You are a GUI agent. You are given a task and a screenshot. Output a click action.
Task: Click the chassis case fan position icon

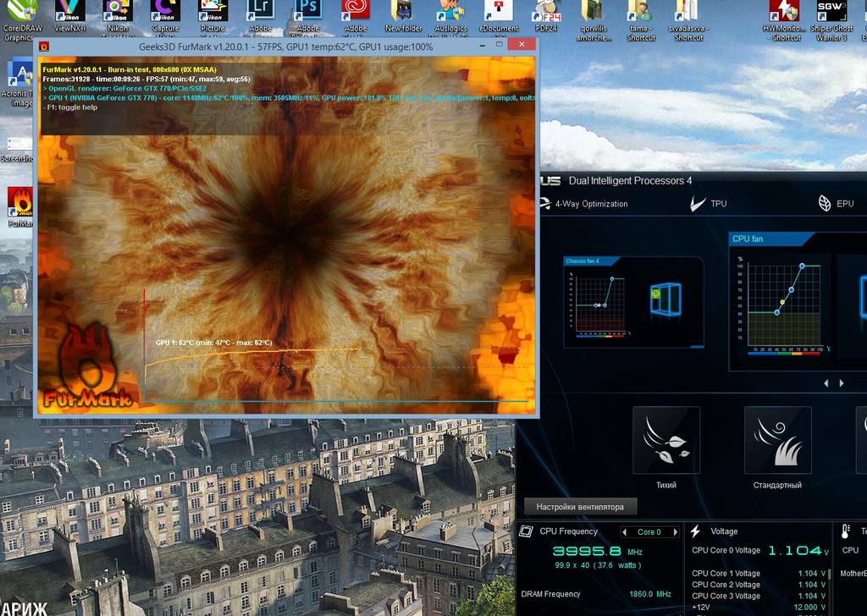click(x=665, y=300)
